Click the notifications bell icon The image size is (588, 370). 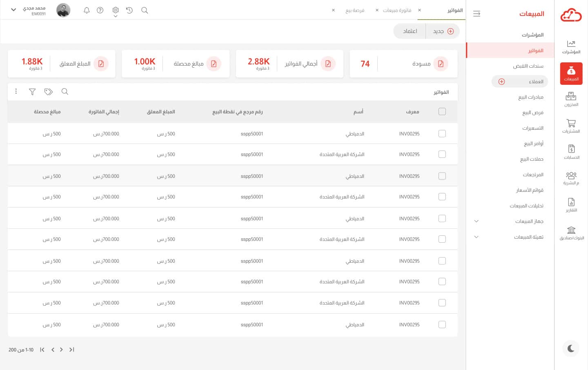point(87,10)
